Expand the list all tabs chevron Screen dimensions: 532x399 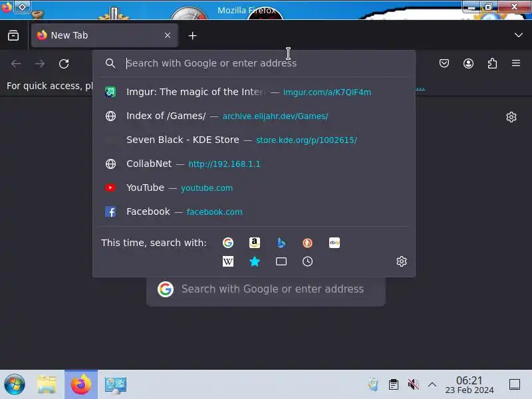[x=518, y=35]
